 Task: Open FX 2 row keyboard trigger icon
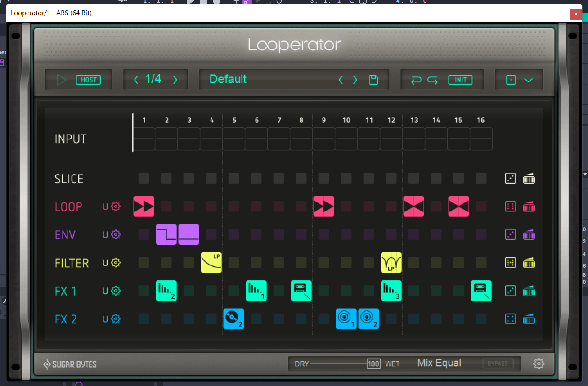click(x=529, y=319)
